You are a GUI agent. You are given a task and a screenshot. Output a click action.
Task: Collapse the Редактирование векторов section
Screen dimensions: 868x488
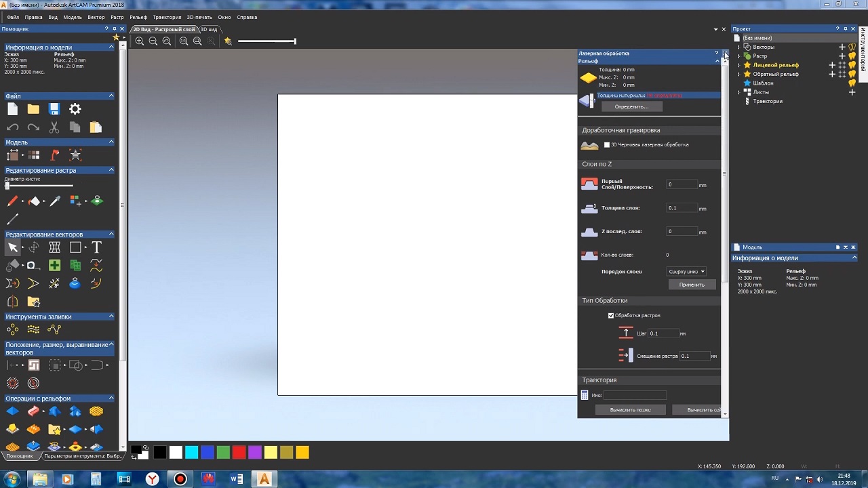click(111, 235)
